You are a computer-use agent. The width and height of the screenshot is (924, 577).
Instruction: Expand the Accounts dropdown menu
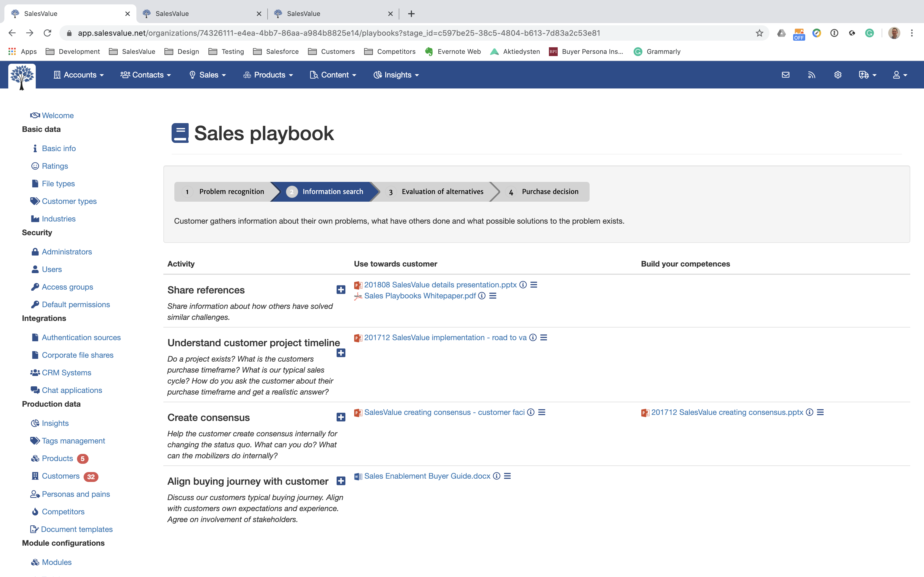[79, 75]
